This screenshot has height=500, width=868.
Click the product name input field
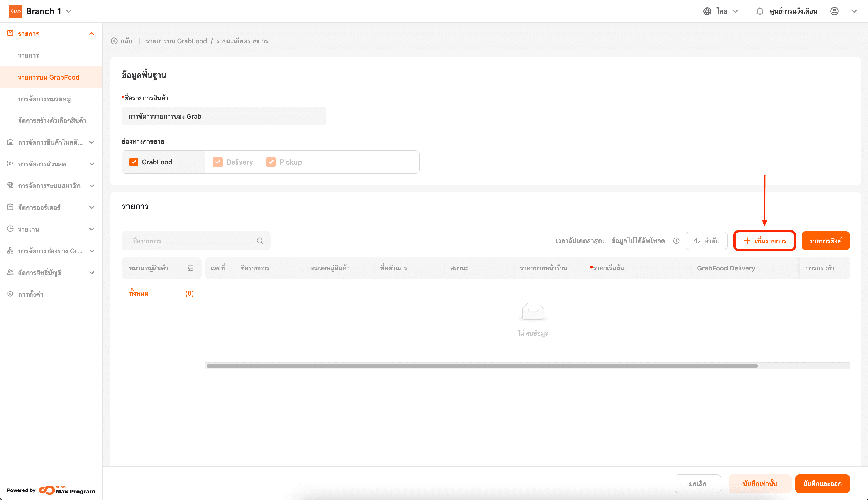point(224,116)
